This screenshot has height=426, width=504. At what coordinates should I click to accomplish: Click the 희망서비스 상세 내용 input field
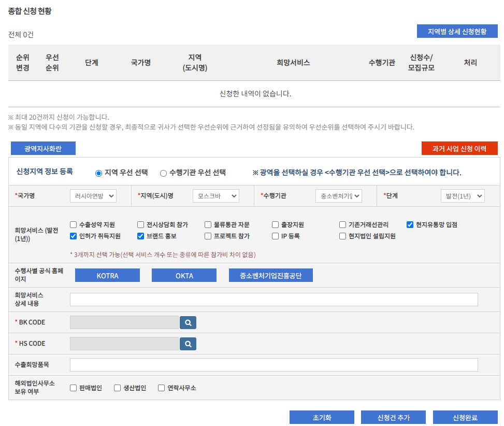273,299
